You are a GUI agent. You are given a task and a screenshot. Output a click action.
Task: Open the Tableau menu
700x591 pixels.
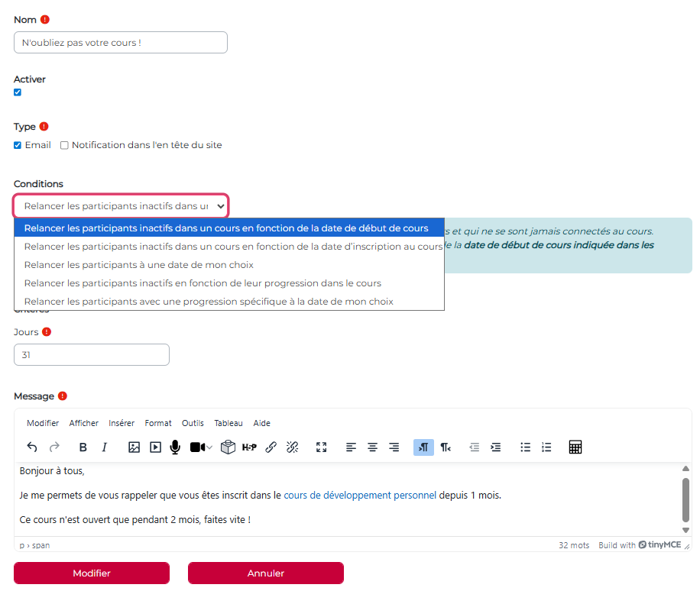pos(228,423)
